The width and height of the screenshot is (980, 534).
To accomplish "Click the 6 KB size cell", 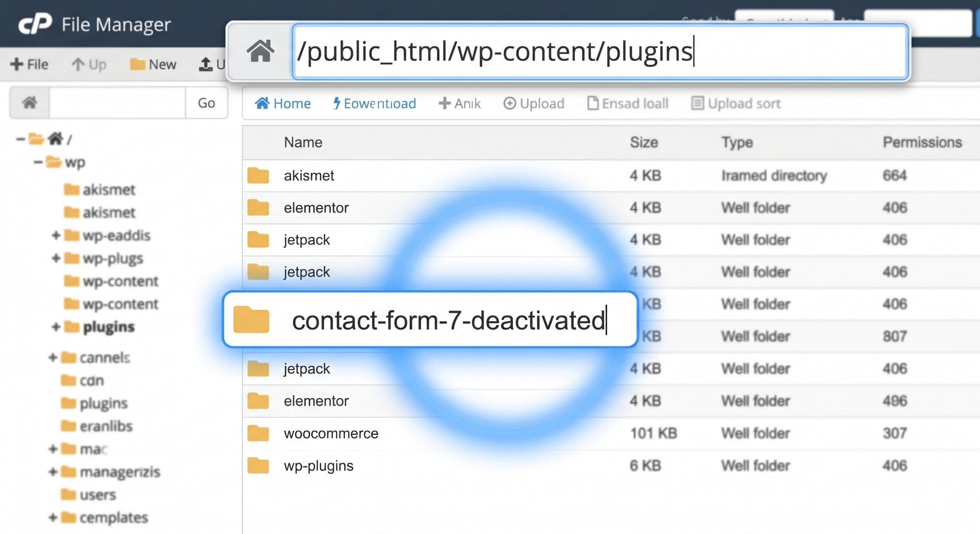I will [645, 466].
